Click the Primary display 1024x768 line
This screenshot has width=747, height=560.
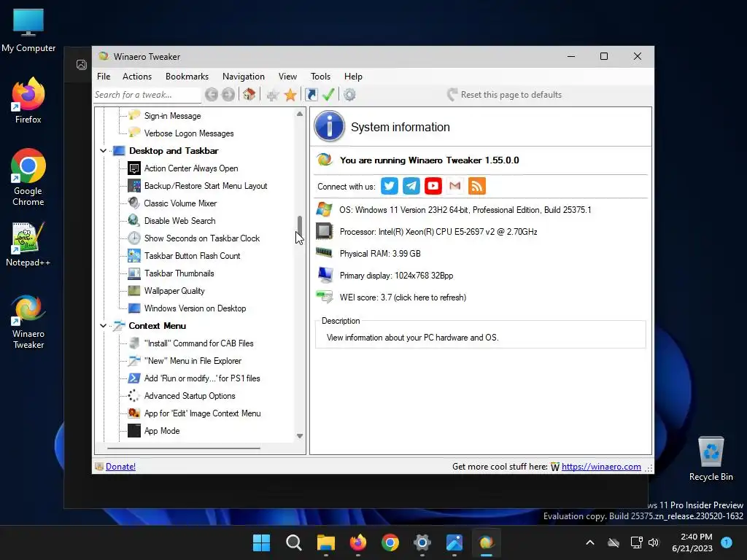pos(396,276)
